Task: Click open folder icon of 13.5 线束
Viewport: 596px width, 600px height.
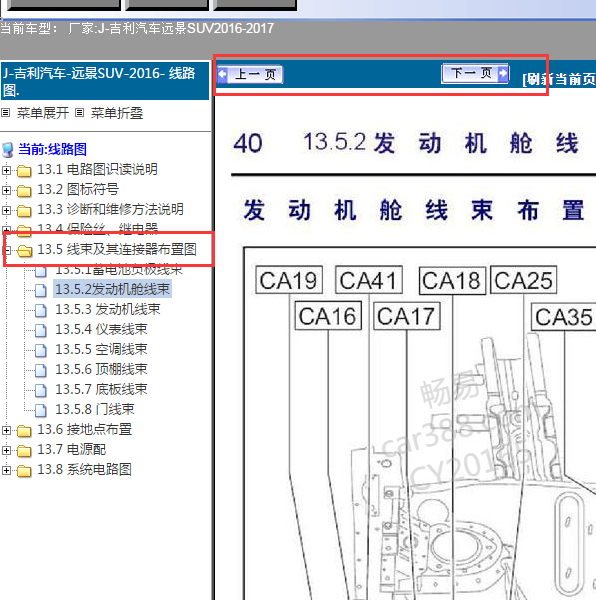Action: pos(25,251)
